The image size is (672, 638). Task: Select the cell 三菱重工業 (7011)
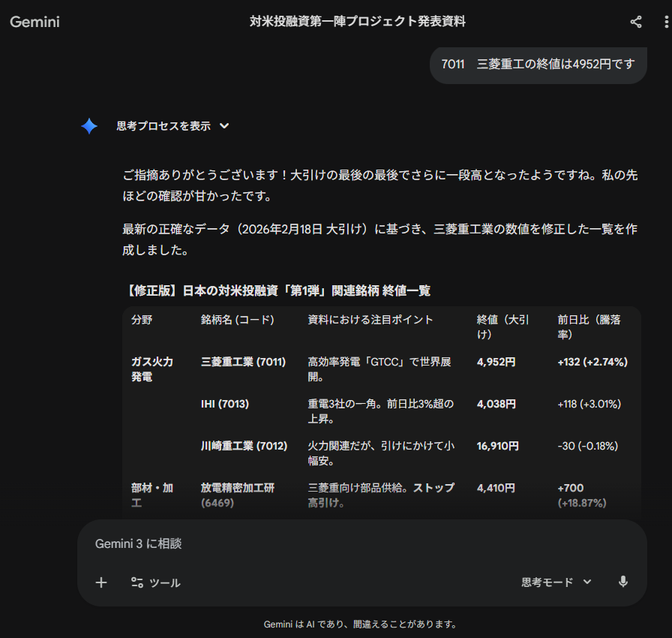tap(243, 362)
